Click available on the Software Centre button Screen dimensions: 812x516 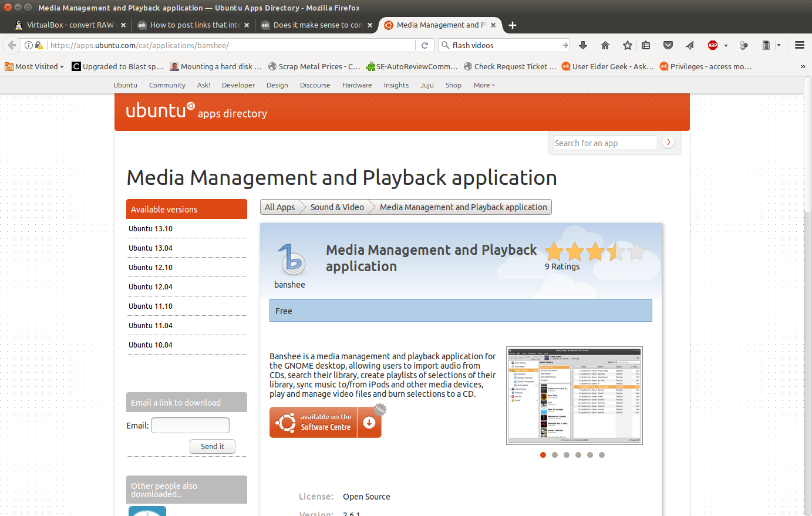coord(325,423)
